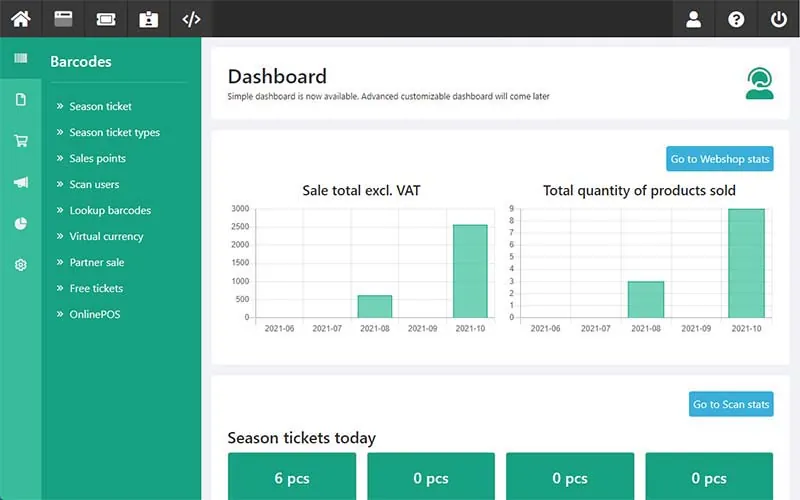This screenshot has width=800, height=500.
Task: Open the pie chart statistics icon
Action: pos(21,223)
